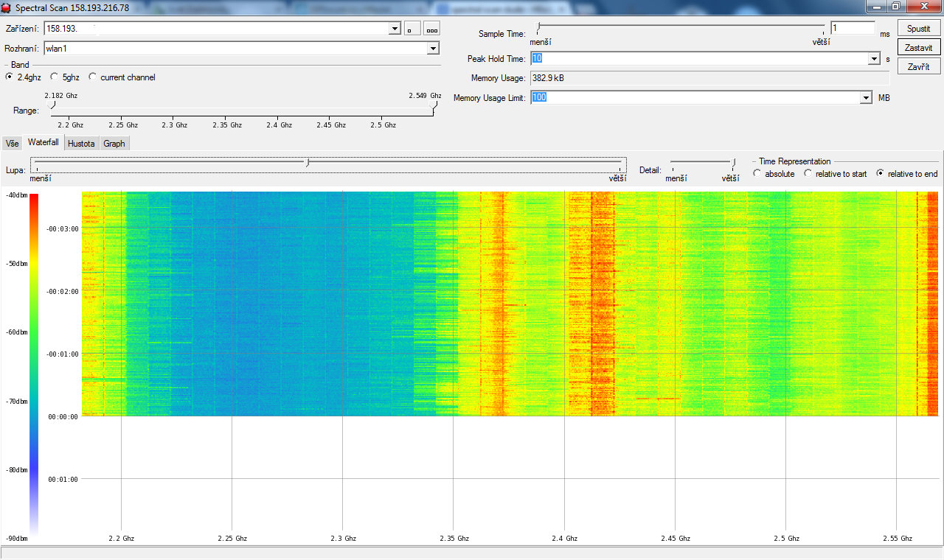Click the Memory Usage 382.9 kB value
Screen dimensions: 944x560
coord(548,77)
